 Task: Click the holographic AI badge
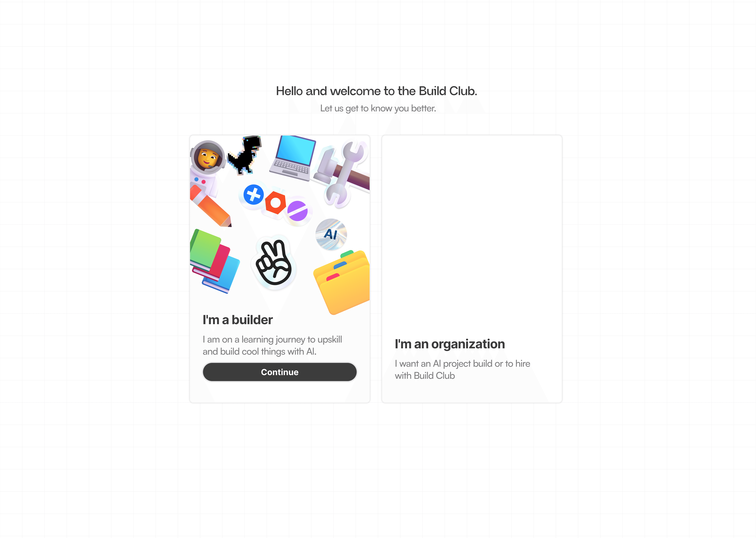331,234
